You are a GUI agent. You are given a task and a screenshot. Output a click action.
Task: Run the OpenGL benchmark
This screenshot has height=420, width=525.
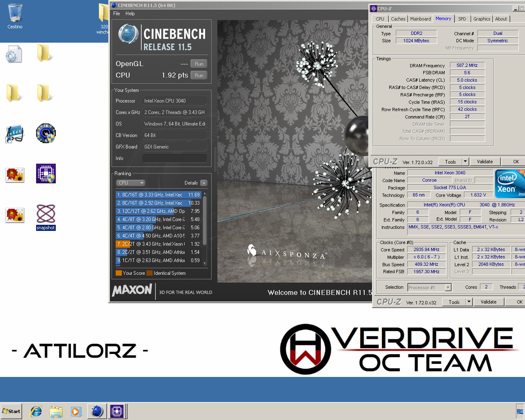(x=199, y=64)
